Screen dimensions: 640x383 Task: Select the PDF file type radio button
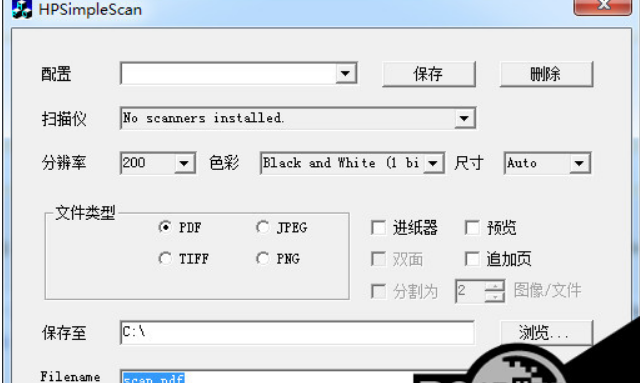[x=165, y=227]
